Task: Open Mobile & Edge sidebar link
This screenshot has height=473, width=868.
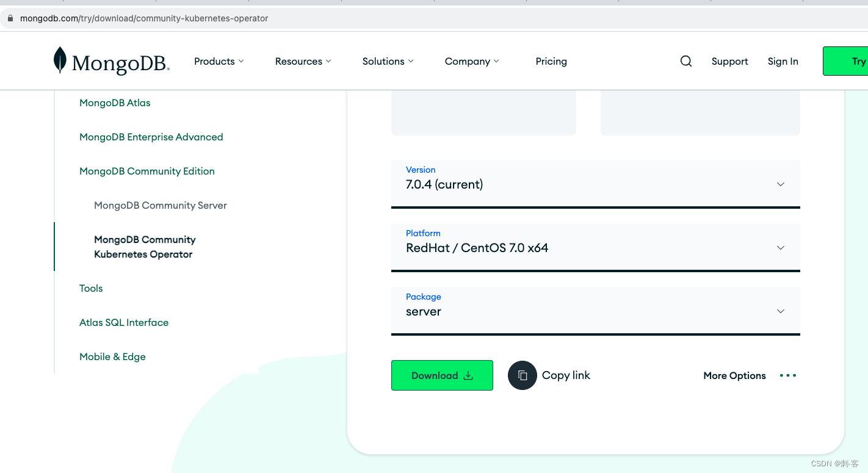Action: pyautogui.click(x=112, y=356)
